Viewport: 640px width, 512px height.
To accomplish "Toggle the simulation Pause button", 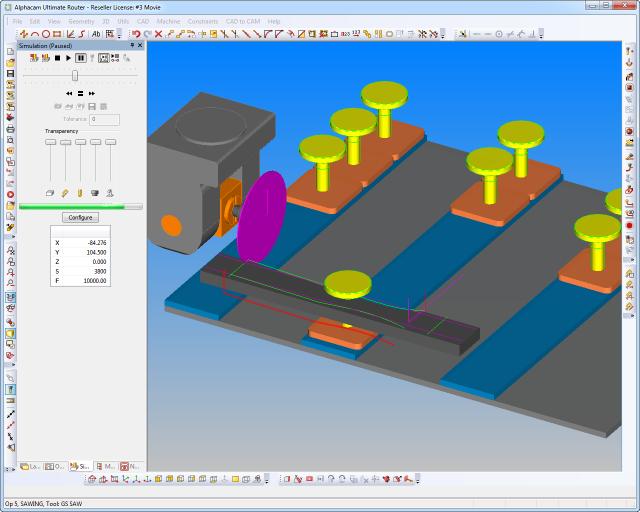I will point(81,58).
